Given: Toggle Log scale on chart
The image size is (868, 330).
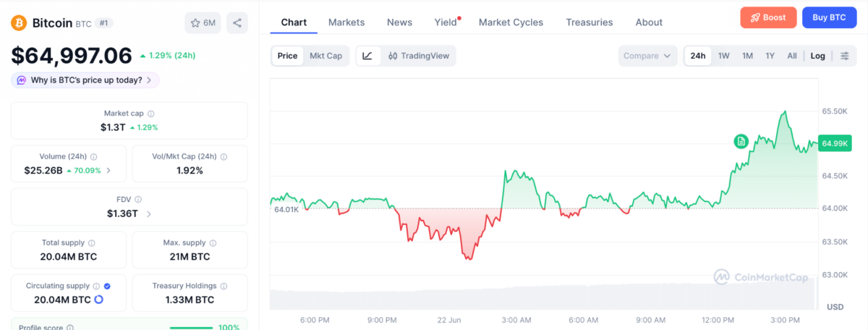Looking at the screenshot, I should (817, 56).
